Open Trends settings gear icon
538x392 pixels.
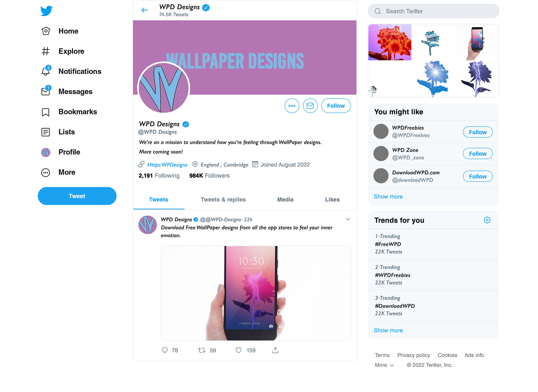487,220
